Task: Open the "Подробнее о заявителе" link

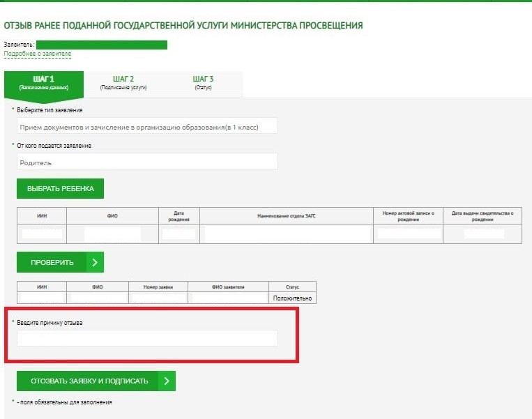Action: click(38, 54)
